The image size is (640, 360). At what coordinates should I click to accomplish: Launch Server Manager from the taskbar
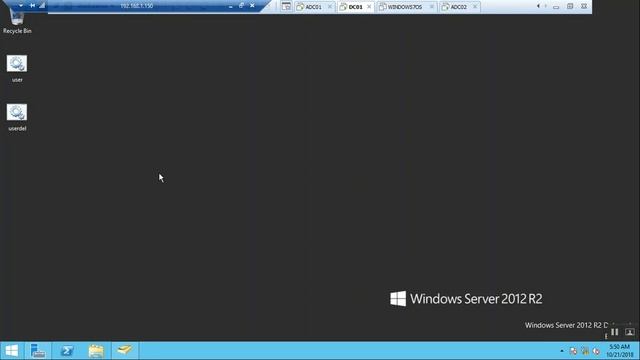coord(38,351)
